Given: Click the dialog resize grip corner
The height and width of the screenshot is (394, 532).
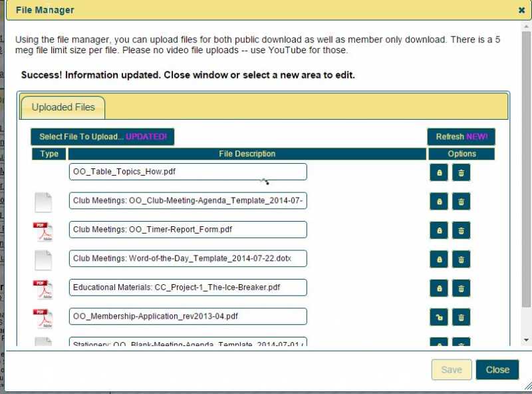Looking at the screenshot, I should (x=528, y=386).
